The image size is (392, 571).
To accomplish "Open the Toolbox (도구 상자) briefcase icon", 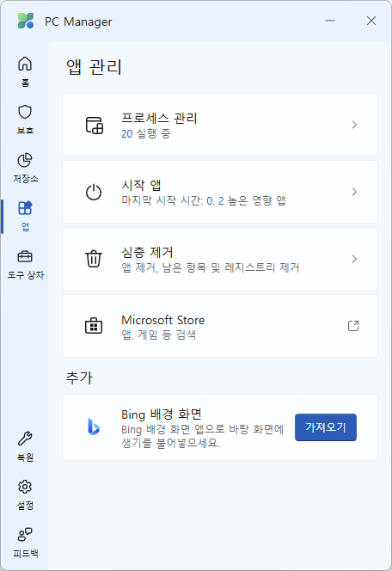I will tap(25, 256).
